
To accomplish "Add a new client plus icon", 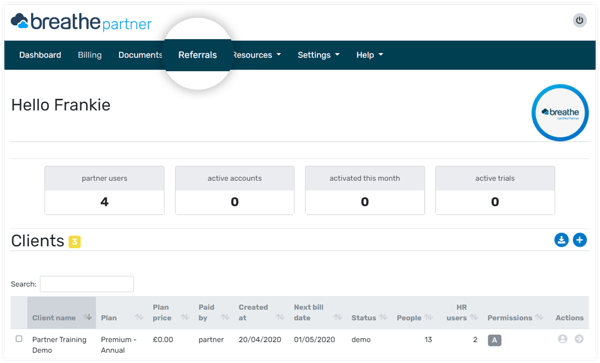I will pyautogui.click(x=580, y=240).
